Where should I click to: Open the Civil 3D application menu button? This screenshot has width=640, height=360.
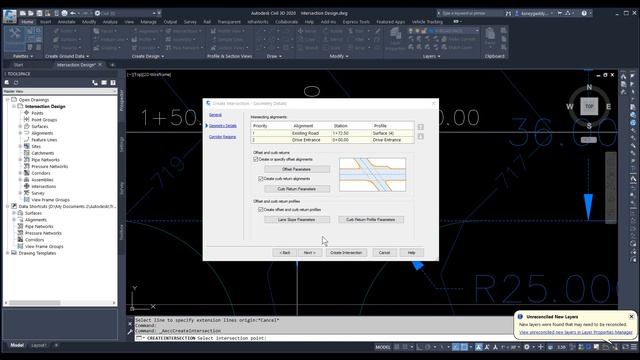[x=9, y=16]
